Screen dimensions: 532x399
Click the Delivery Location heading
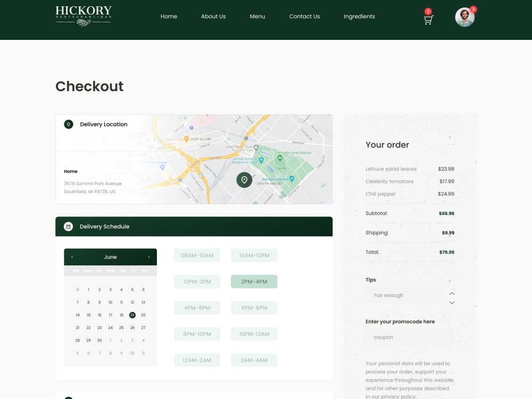pos(104,124)
